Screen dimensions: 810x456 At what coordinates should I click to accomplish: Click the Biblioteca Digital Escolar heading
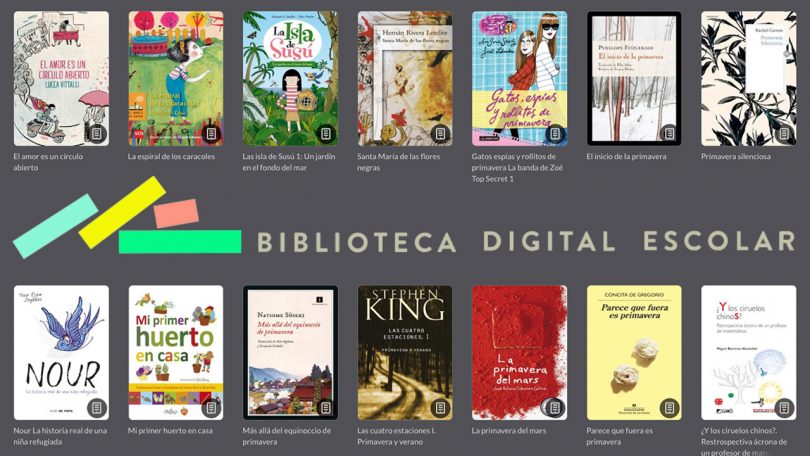tap(526, 241)
